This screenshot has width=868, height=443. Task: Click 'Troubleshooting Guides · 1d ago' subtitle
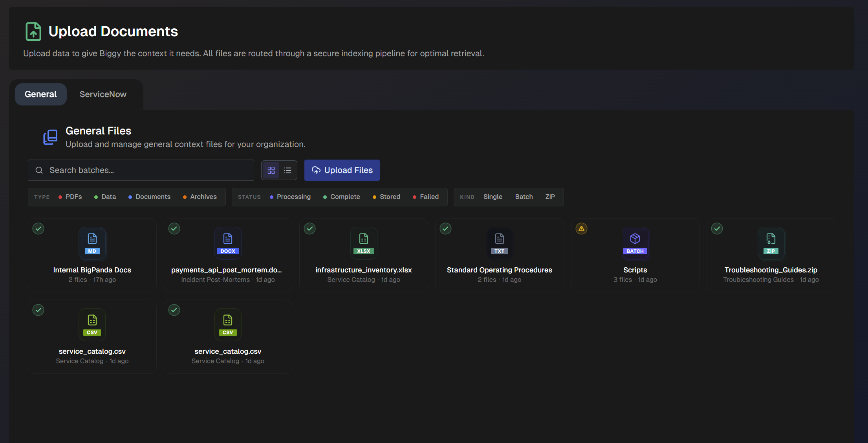click(771, 280)
